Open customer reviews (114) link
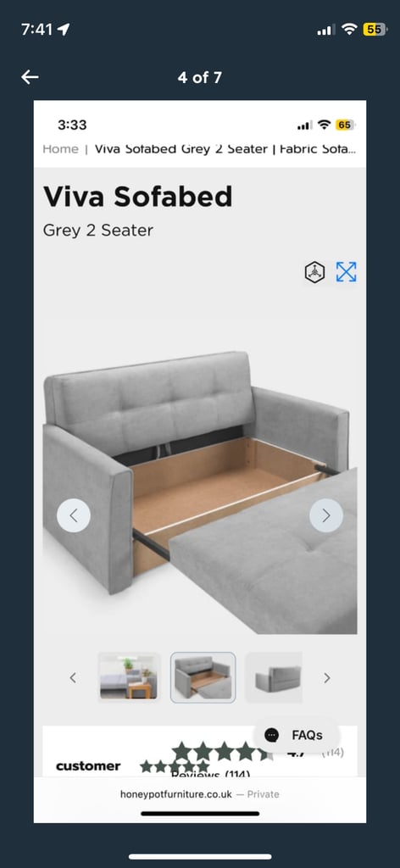The height and width of the screenshot is (868, 400). click(x=210, y=773)
